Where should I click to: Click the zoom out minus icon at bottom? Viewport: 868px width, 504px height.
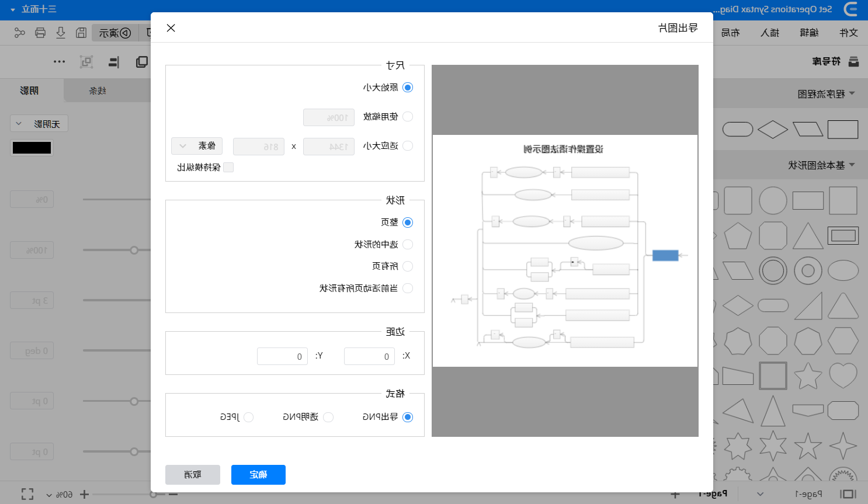pos(173,495)
